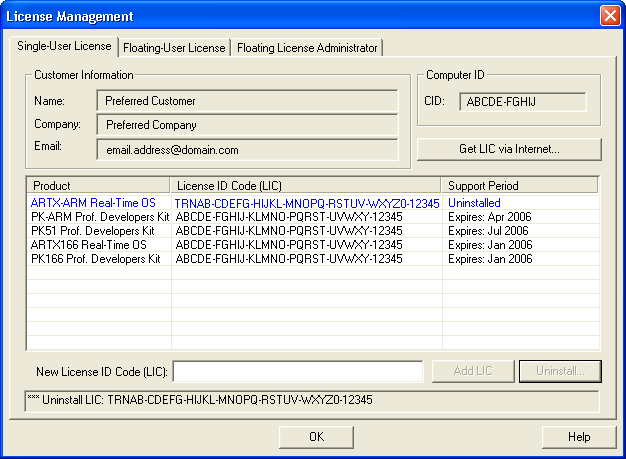Click the CID field showing ABCDE-FGHIJ
Screen dimensions: 626x459
pyautogui.click(x=523, y=102)
